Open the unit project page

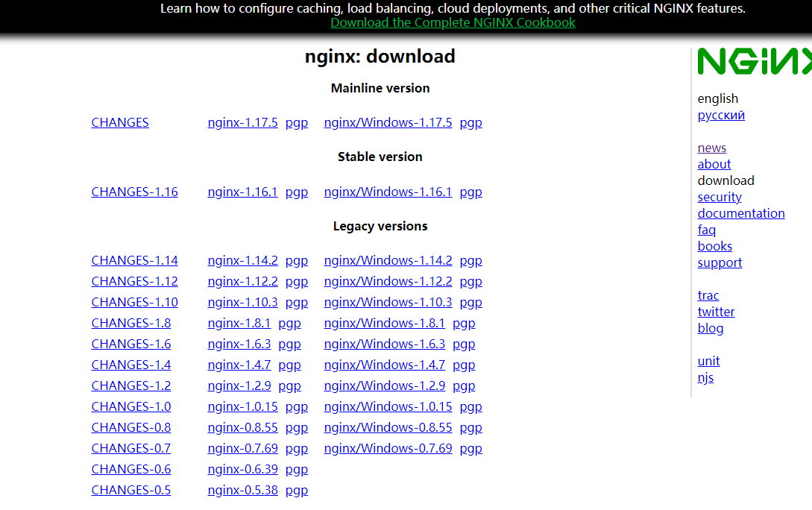(708, 361)
